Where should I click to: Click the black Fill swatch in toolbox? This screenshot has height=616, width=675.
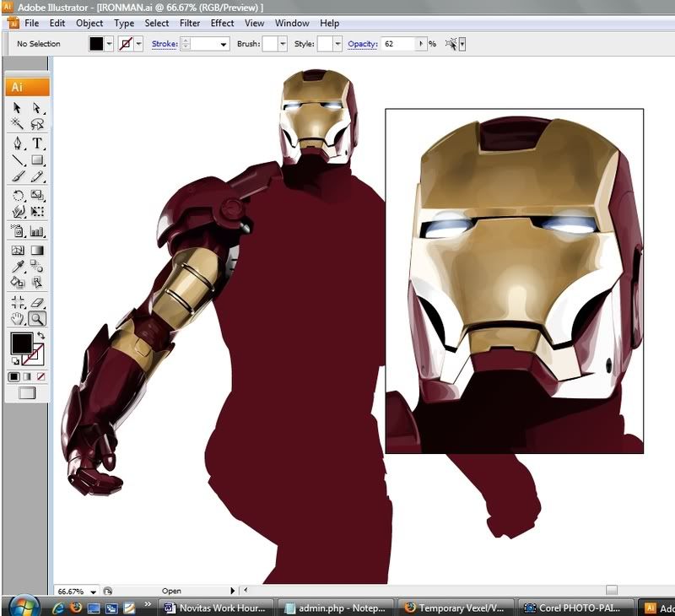coord(22,343)
